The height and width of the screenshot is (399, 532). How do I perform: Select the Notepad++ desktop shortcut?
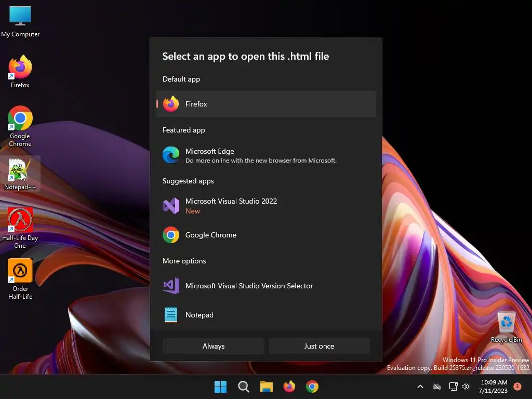[x=20, y=174]
